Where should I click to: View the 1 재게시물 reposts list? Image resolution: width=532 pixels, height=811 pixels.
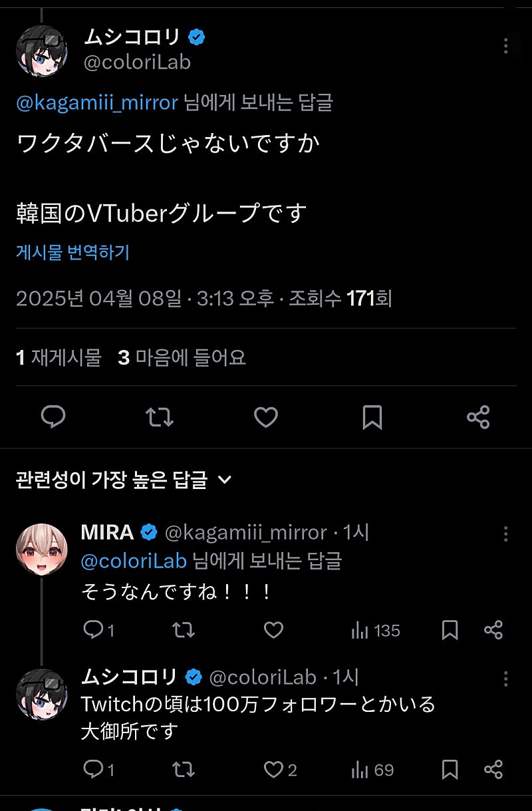click(59, 358)
